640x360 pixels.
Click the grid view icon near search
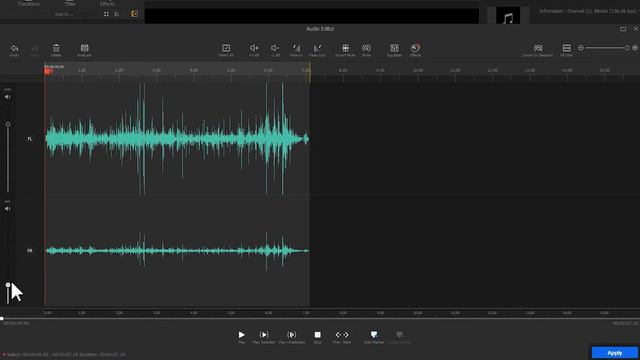click(106, 14)
